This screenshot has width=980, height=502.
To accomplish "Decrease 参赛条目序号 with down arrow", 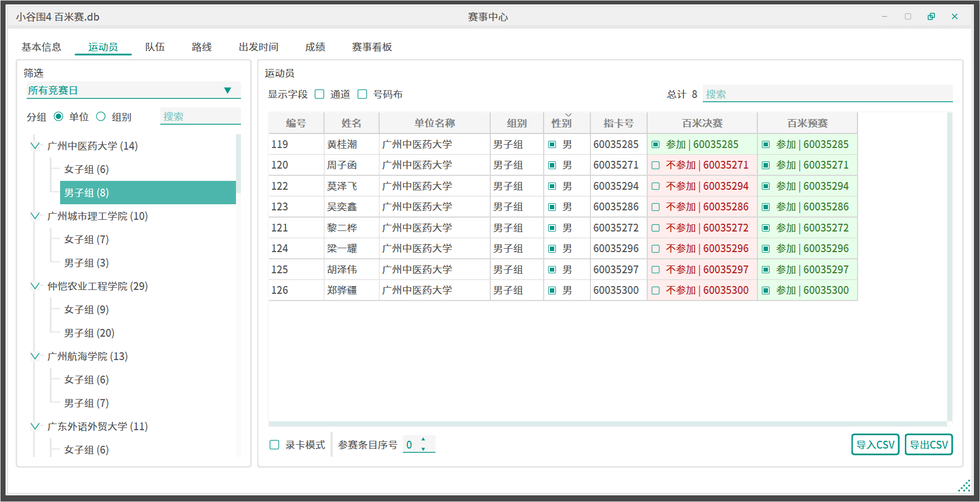I will (423, 449).
